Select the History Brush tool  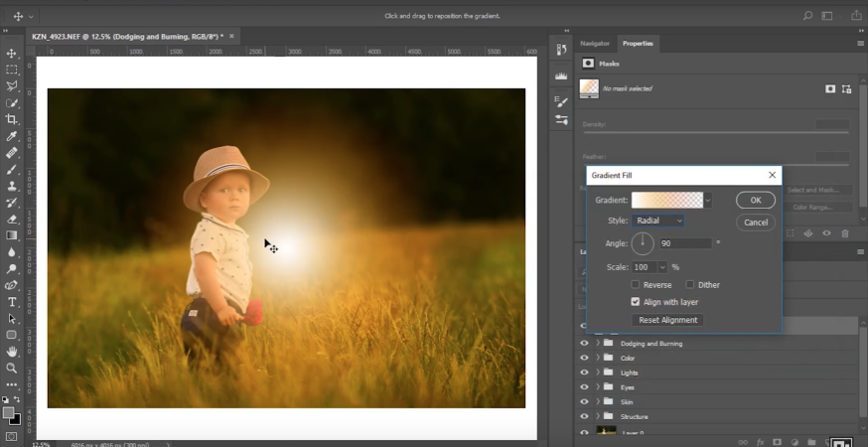11,203
